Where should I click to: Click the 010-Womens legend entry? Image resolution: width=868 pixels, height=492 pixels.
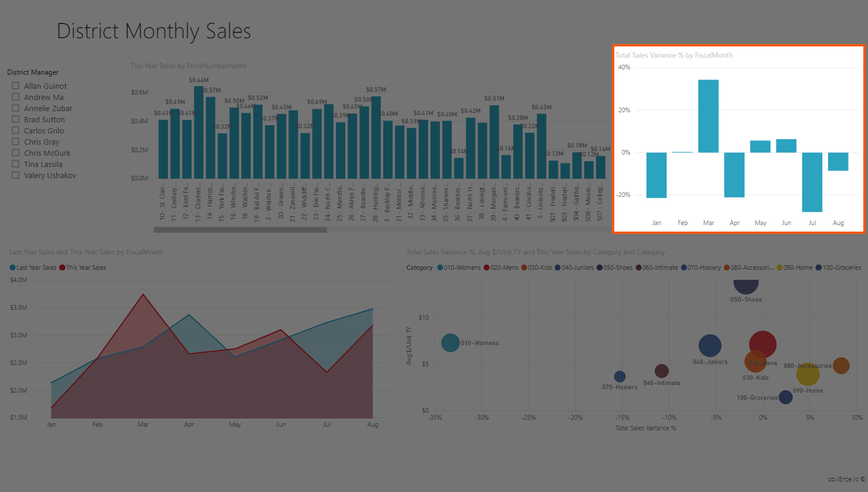point(459,268)
